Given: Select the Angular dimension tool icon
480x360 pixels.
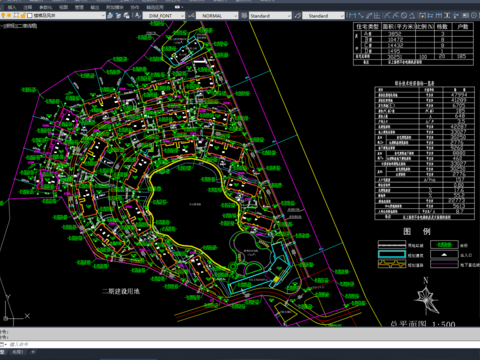Looking at the screenshot, I should coord(412,16).
